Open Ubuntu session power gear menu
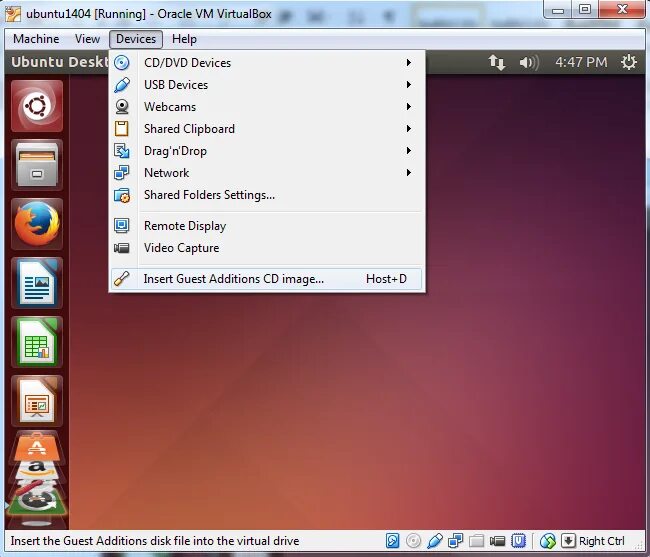 pos(628,62)
